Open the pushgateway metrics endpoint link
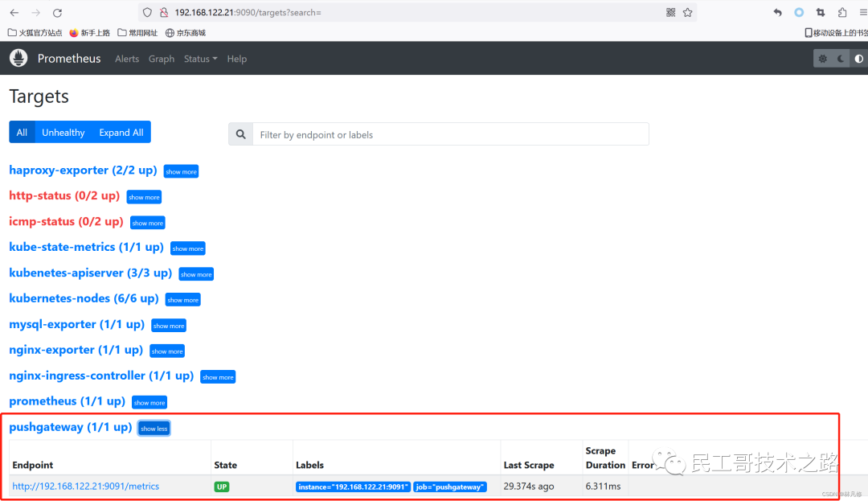This screenshot has height=501, width=868. tap(85, 486)
